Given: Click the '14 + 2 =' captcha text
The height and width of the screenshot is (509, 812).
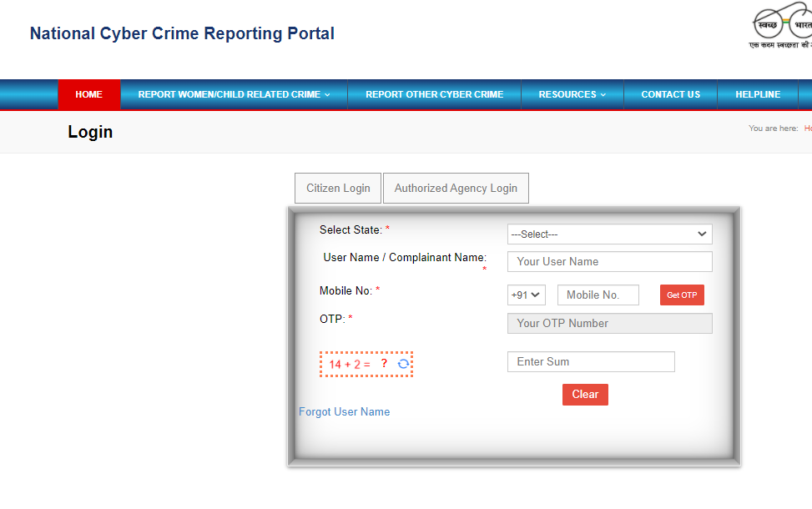Looking at the screenshot, I should (x=350, y=365).
